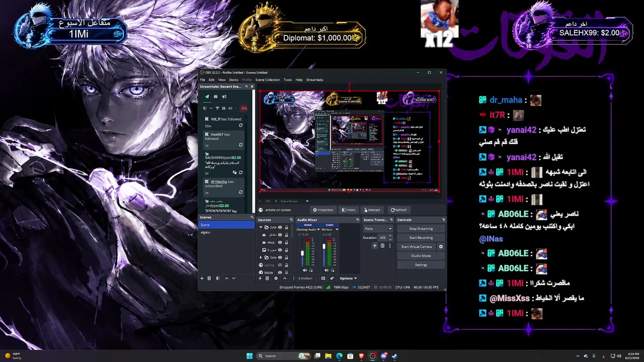Float the Controls dock with its popout icon
Screen dimensions: 644x362
click(443, 220)
